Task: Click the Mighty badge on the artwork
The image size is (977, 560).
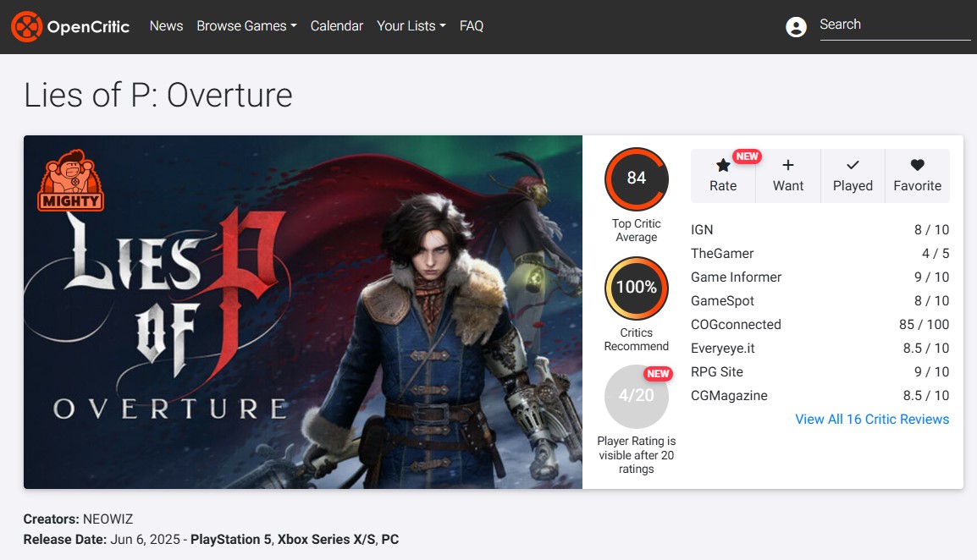Action: coord(70,180)
